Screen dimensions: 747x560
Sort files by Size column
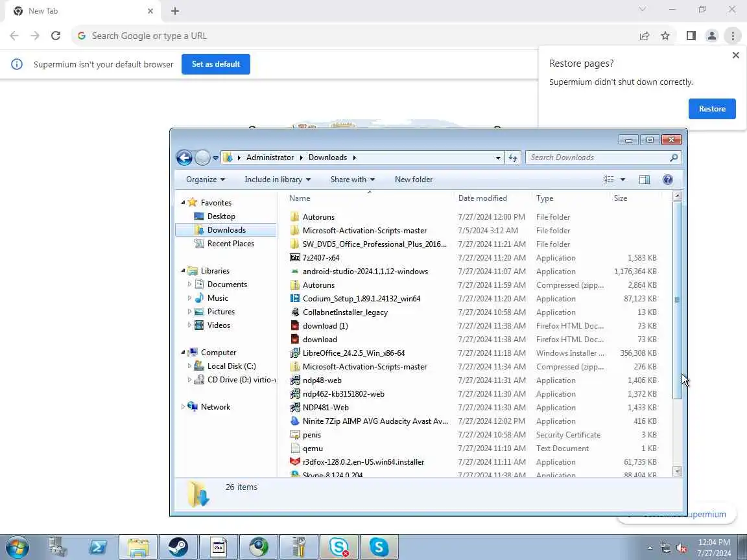(636, 198)
